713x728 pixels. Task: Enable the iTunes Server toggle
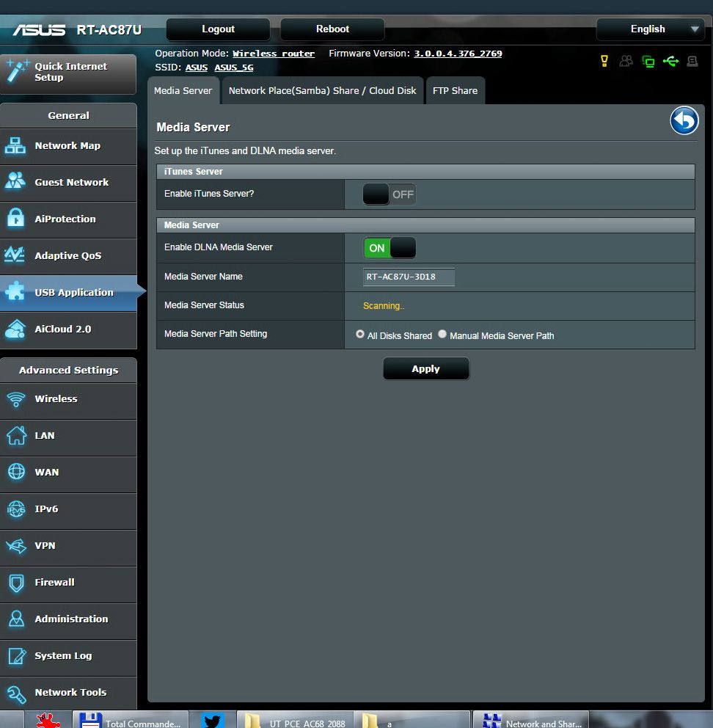click(390, 194)
